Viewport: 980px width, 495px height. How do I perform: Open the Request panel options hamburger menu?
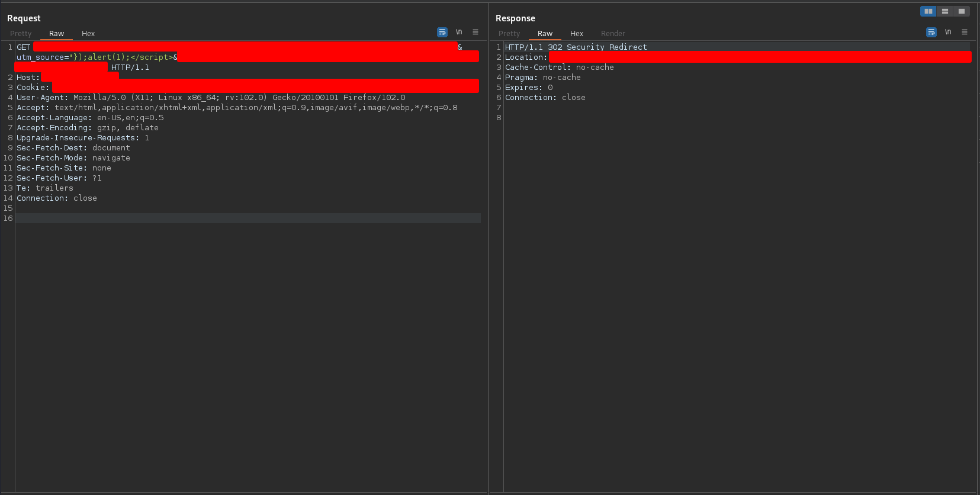click(x=475, y=32)
